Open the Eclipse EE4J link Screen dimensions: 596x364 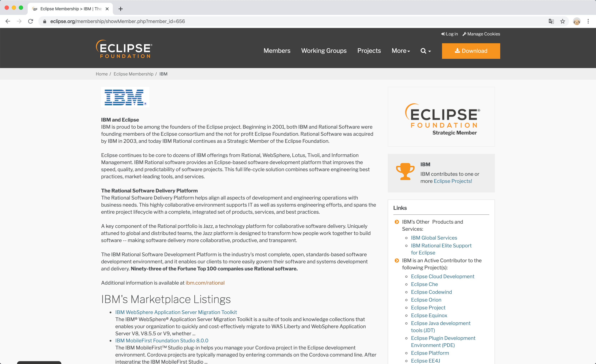[426, 361]
